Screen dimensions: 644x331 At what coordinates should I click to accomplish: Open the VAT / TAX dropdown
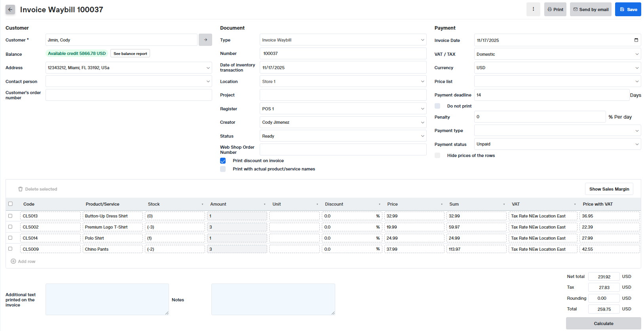tap(558, 54)
